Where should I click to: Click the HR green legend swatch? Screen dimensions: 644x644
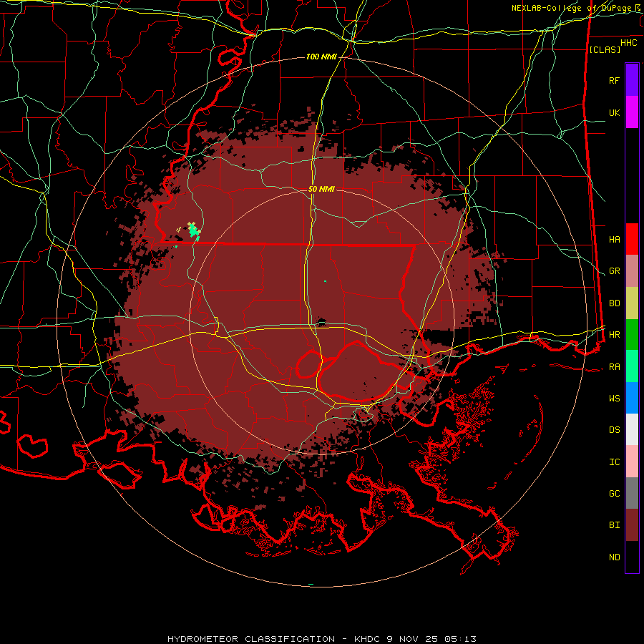click(632, 335)
